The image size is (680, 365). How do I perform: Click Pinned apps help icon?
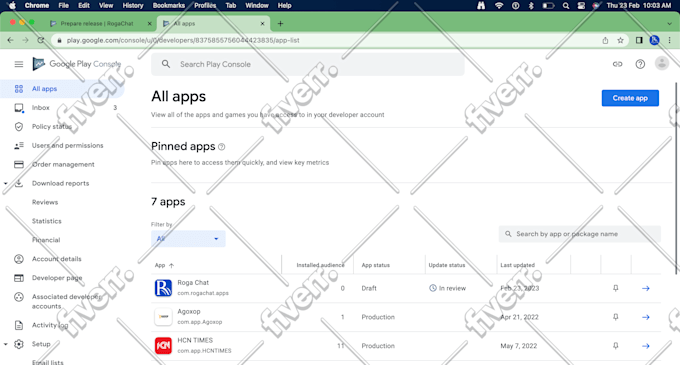click(x=222, y=147)
